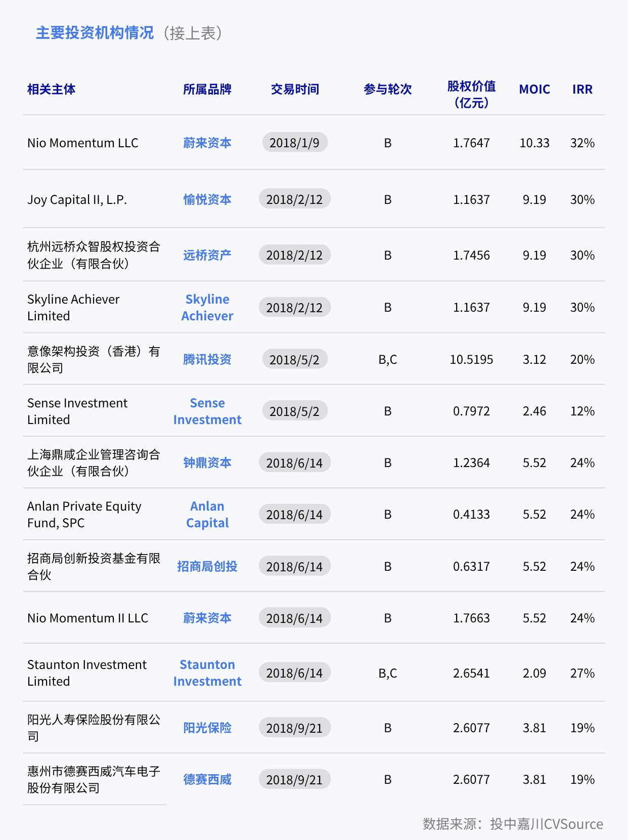Select the Nio Momentum LLC entity name
Image resolution: width=628 pixels, height=840 pixels.
click(x=83, y=143)
